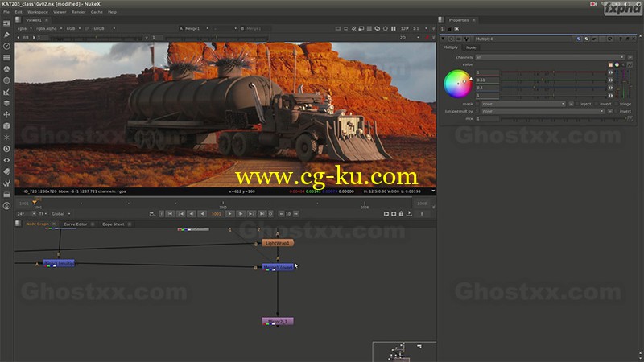Open the rgba.alpha channel dropdown
The height and width of the screenshot is (362, 644).
[49, 28]
